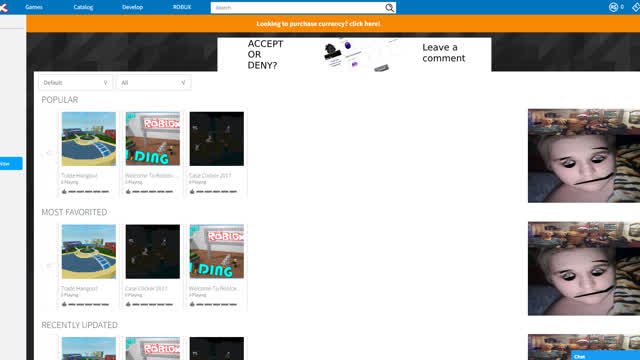640x360 pixels.
Task: Open third thumbnail under Recently Updated
Action: pos(217,349)
